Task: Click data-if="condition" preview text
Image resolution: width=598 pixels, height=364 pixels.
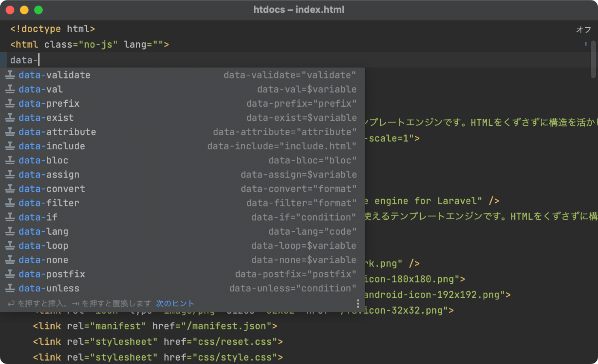Action: tap(304, 217)
